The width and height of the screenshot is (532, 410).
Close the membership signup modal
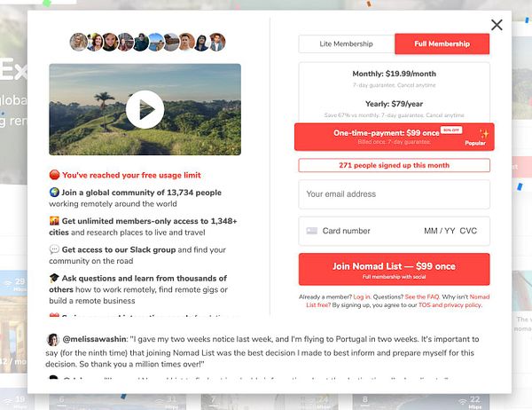click(x=497, y=25)
